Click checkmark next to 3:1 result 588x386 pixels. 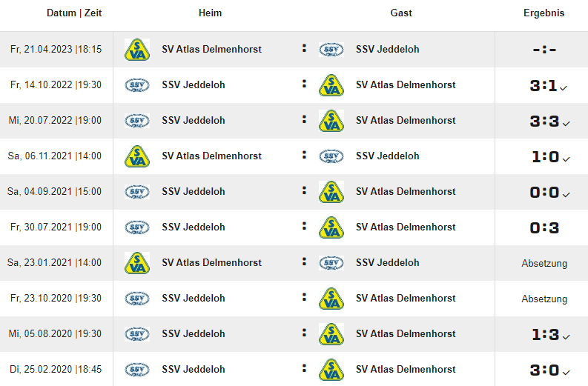coord(564,88)
